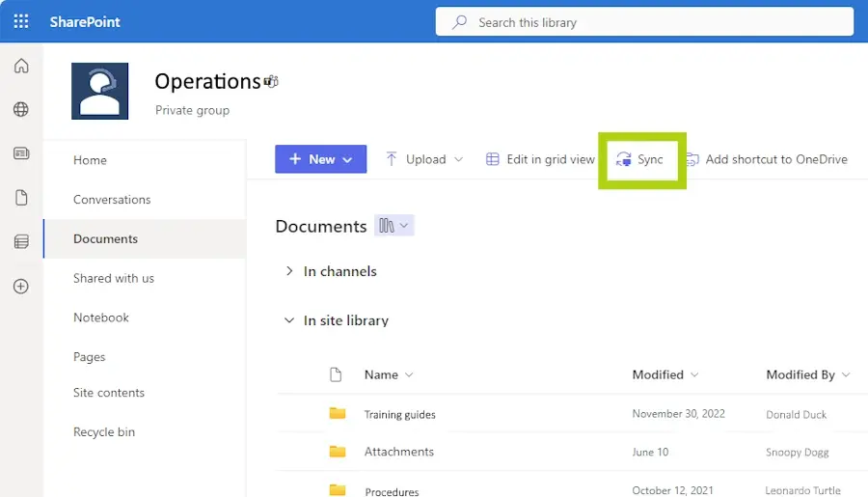868x497 pixels.
Task: Switch to Edit in grid view
Action: point(540,159)
